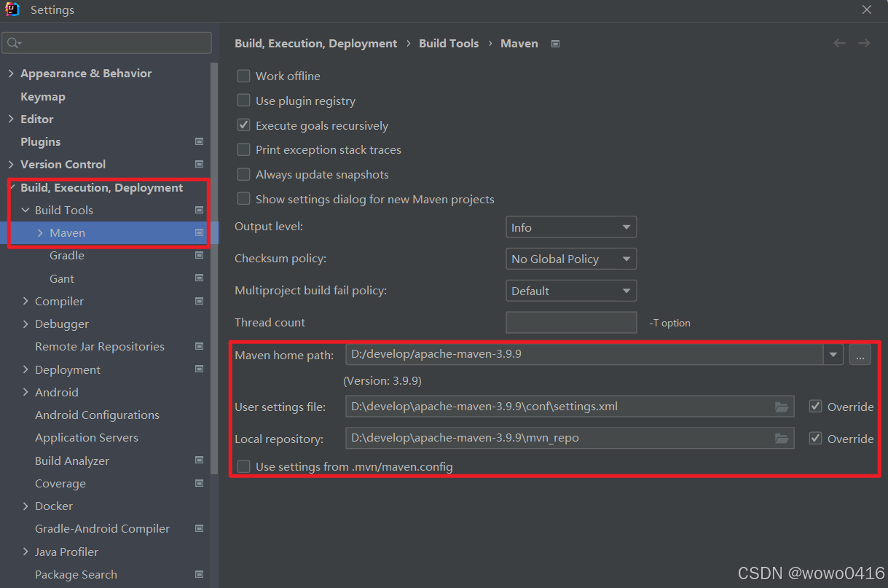Open the Checksum policy dropdown
Viewport: 888px width, 588px height.
pos(571,259)
